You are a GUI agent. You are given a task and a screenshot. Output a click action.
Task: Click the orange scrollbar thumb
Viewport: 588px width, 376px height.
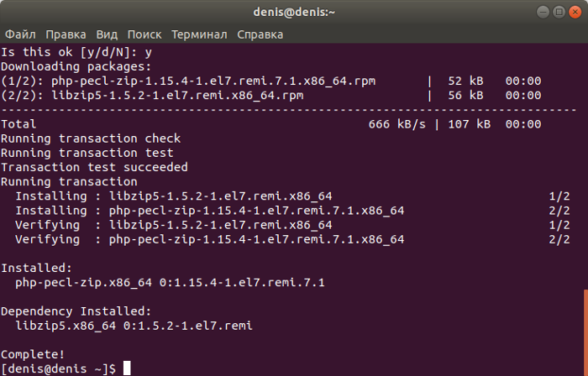pyautogui.click(x=585, y=332)
